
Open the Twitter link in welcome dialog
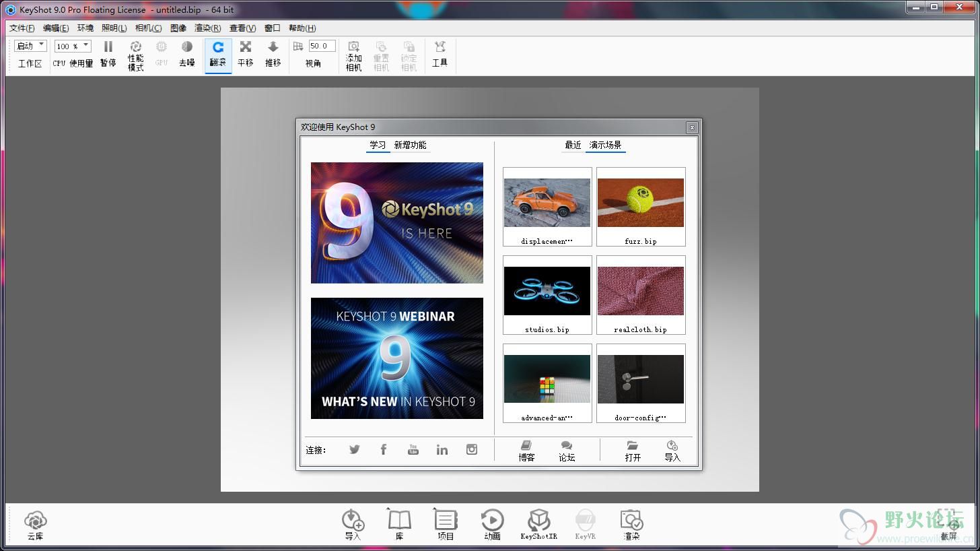[x=355, y=449]
